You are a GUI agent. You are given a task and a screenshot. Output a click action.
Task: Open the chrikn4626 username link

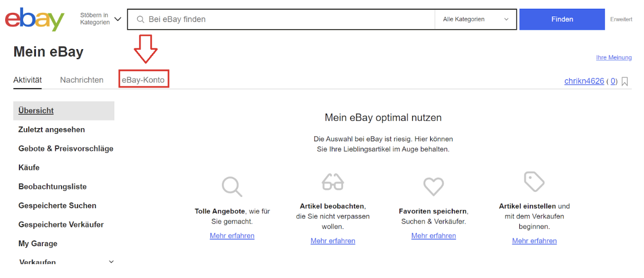coord(584,81)
